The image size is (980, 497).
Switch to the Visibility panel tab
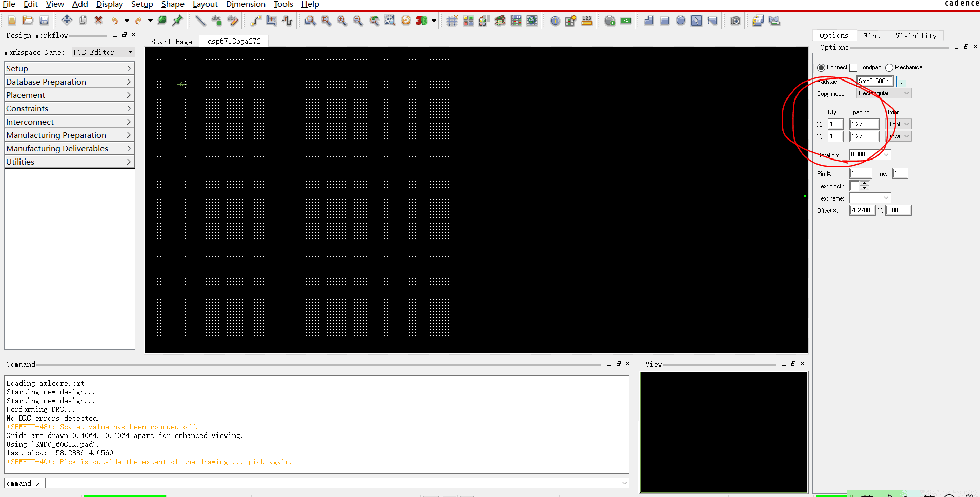[916, 36]
